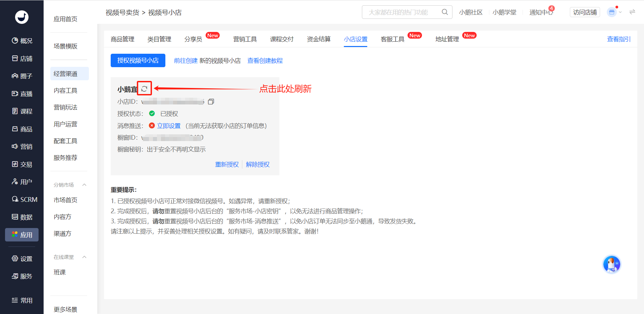Open the 概况 overview sidebar item

(x=22, y=41)
